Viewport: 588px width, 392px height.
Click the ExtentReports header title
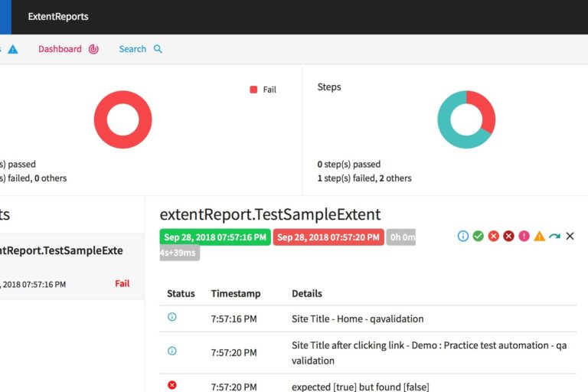click(58, 16)
